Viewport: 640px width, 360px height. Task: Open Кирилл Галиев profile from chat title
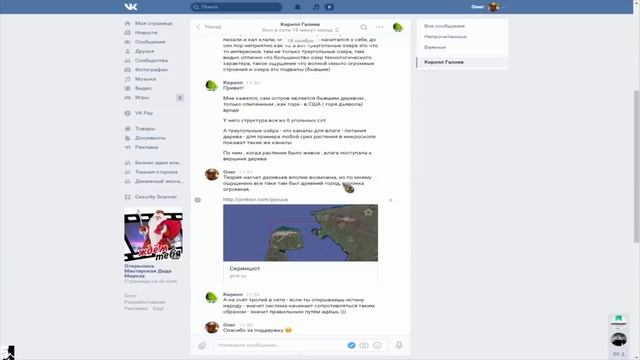[x=300, y=24]
